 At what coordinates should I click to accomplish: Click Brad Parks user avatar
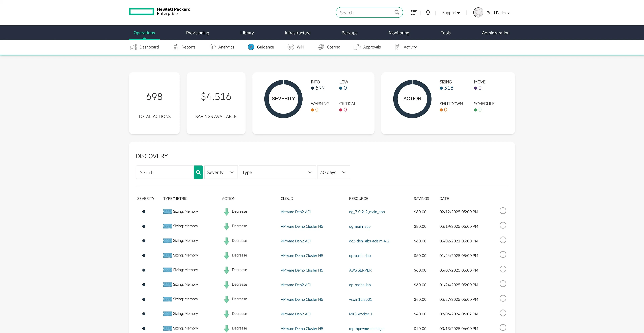(x=478, y=13)
